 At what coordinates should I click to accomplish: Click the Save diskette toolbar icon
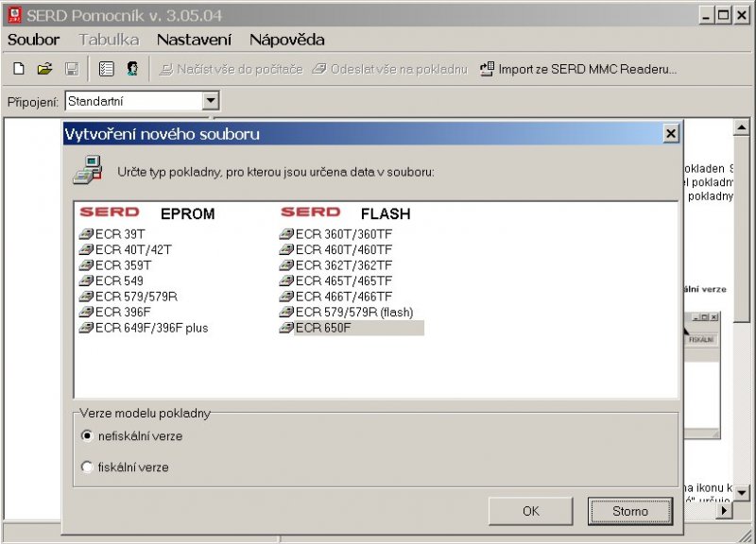[x=71, y=69]
